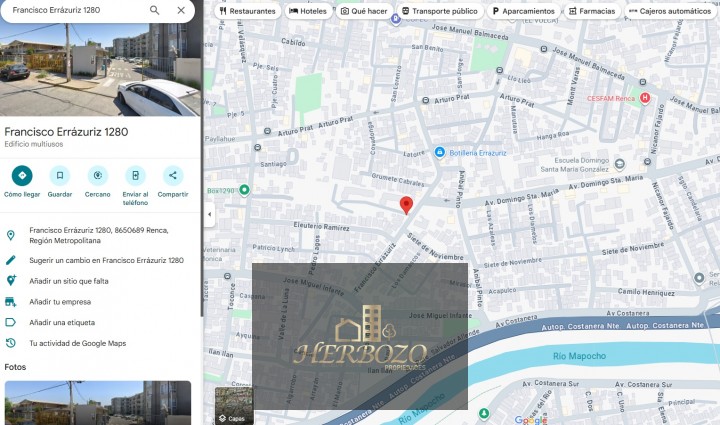Click the Cómo llegar directions icon
The image size is (720, 425).
click(22, 176)
